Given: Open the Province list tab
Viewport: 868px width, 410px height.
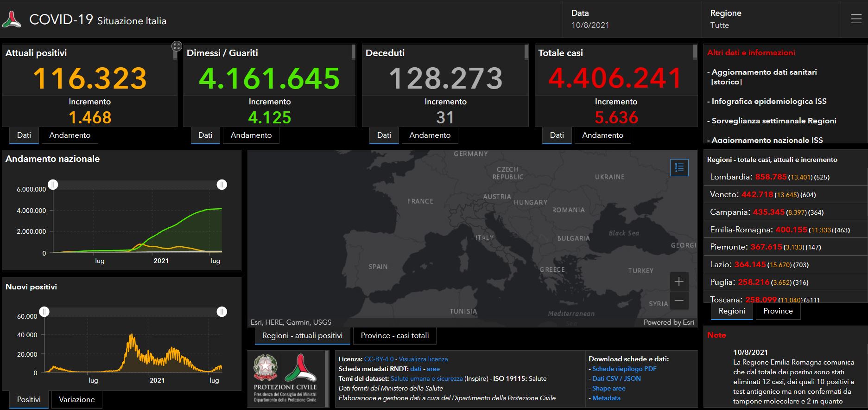Looking at the screenshot, I should click(778, 311).
